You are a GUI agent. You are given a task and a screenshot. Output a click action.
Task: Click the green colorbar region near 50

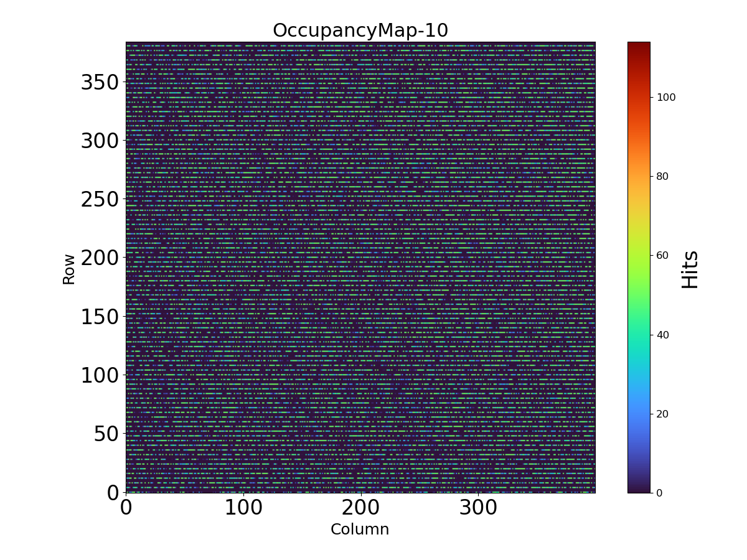click(638, 295)
